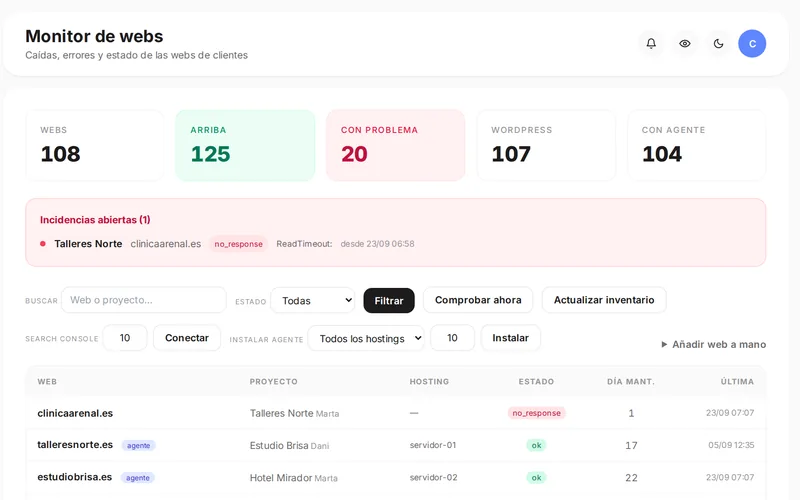
Task: Click the Incidencias abiertas (1) heading
Action: point(95,220)
